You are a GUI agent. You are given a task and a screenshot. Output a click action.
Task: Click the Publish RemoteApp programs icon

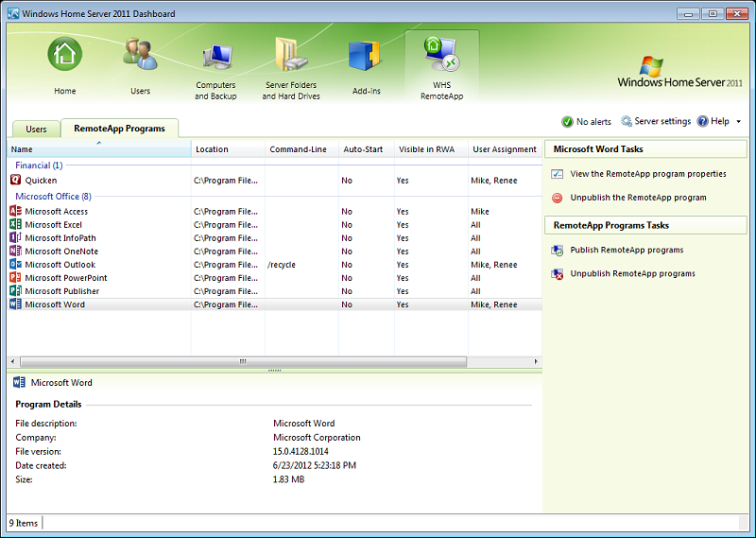point(558,251)
